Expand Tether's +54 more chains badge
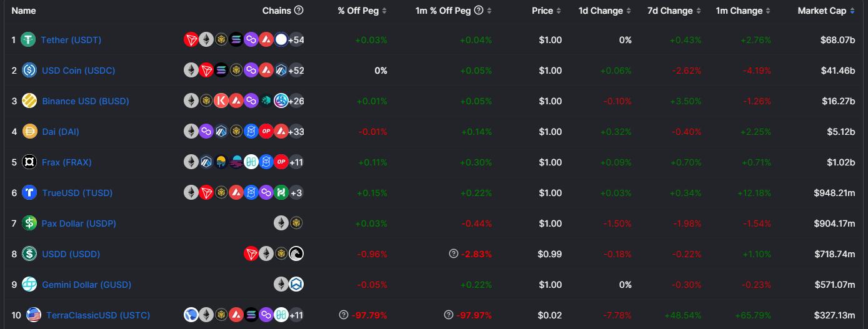 (x=296, y=40)
